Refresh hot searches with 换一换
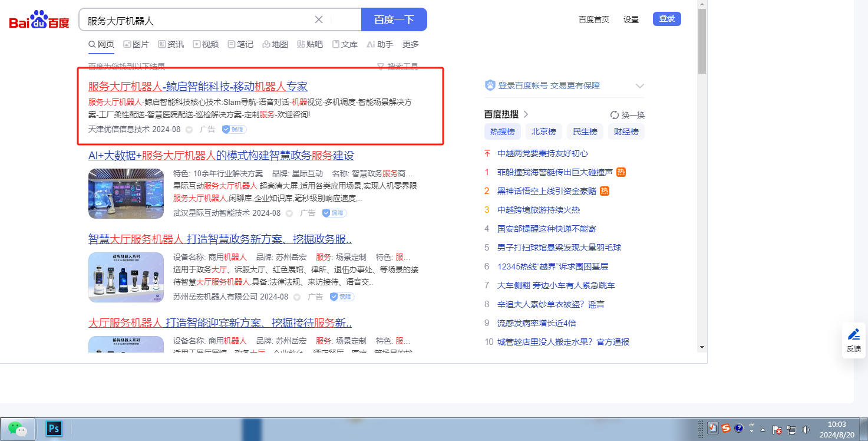868x441 pixels. click(x=628, y=115)
